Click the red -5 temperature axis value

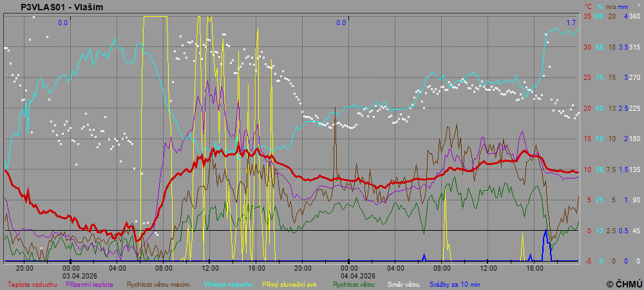[587, 261]
